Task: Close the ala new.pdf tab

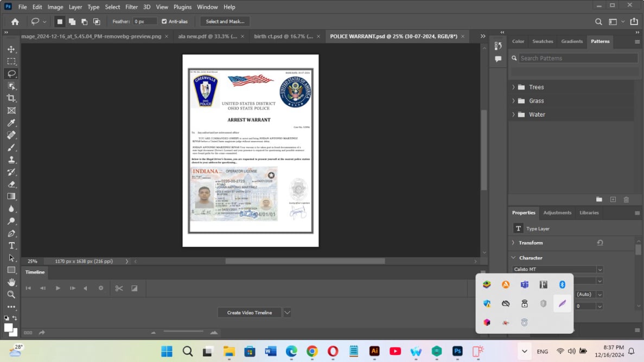Action: click(x=243, y=36)
